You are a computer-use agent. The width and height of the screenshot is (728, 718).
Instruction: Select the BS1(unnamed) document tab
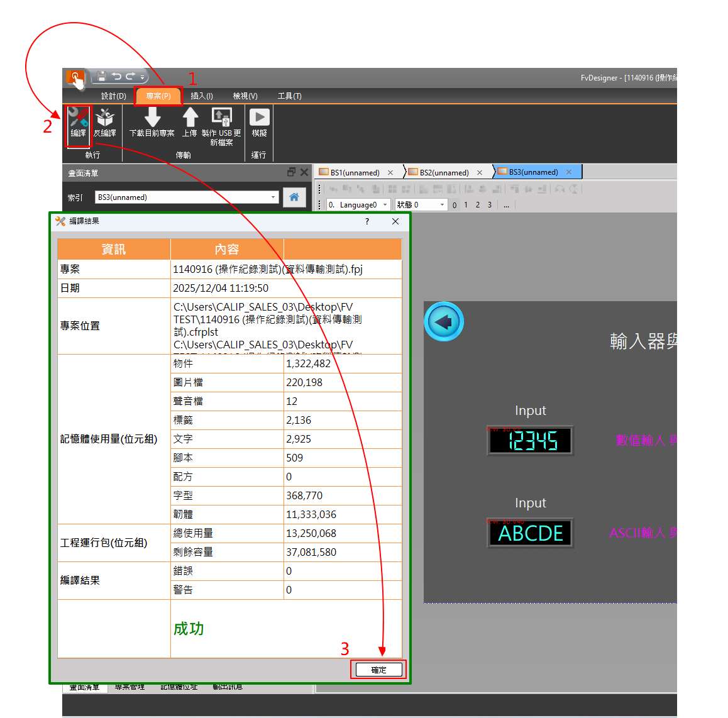coord(355,172)
